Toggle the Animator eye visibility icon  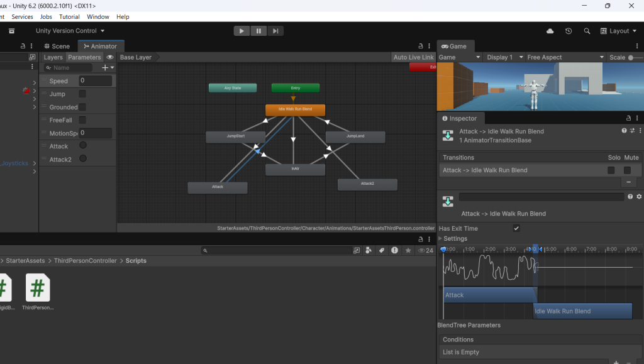tap(110, 57)
